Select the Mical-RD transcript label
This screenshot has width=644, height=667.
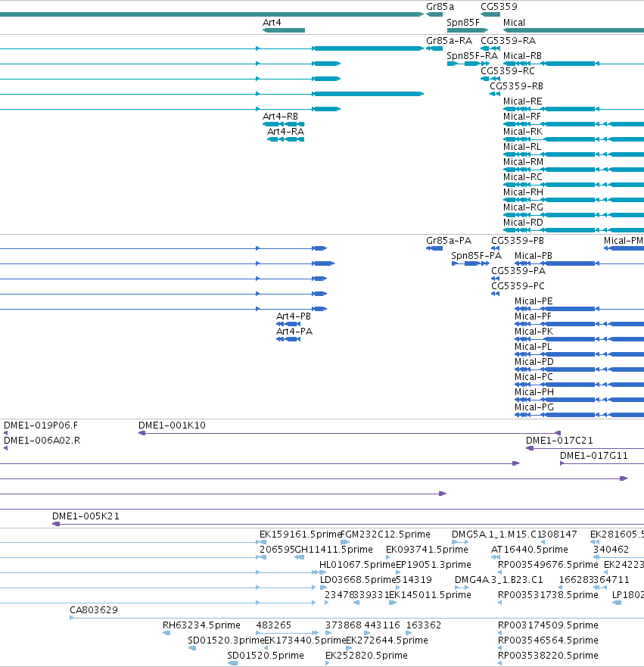[523, 223]
